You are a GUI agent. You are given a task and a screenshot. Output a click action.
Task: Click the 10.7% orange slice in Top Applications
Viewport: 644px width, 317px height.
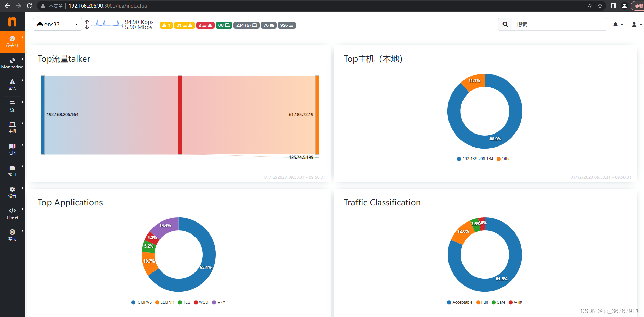click(149, 261)
